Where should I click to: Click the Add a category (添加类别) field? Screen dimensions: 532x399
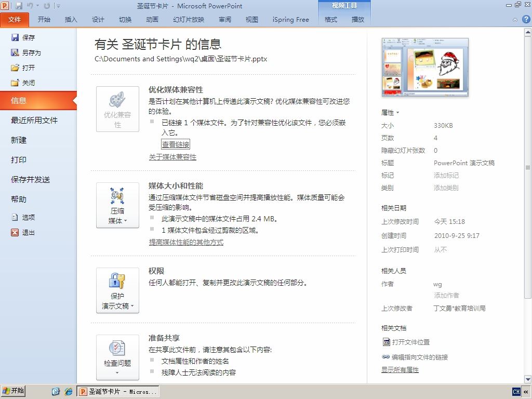446,188
